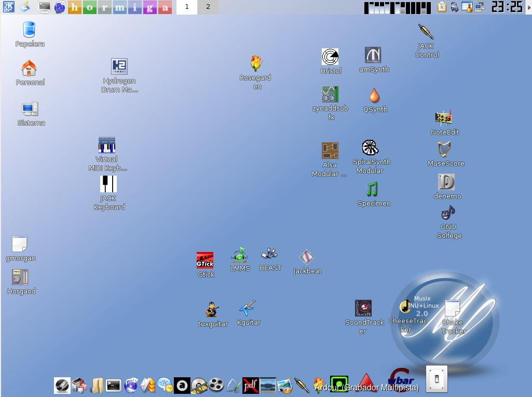Click the Gtick metronome icon
The height and width of the screenshot is (397, 532).
(205, 260)
